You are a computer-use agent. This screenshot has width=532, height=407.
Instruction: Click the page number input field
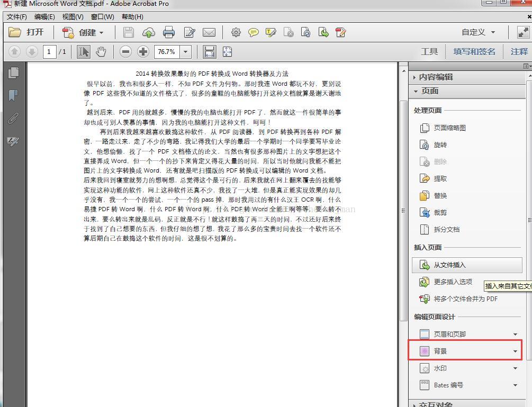click(x=49, y=52)
